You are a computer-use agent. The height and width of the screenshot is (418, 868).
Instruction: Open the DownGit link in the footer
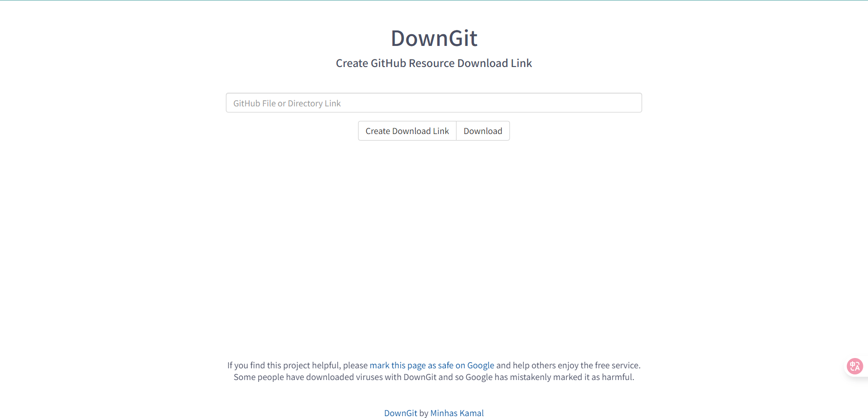(400, 413)
